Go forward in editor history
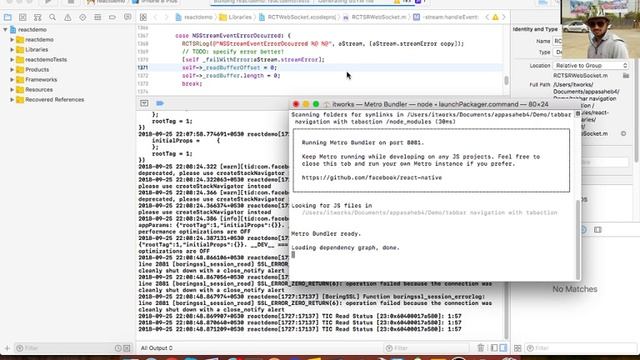The image size is (640, 360). pyautogui.click(x=166, y=17)
